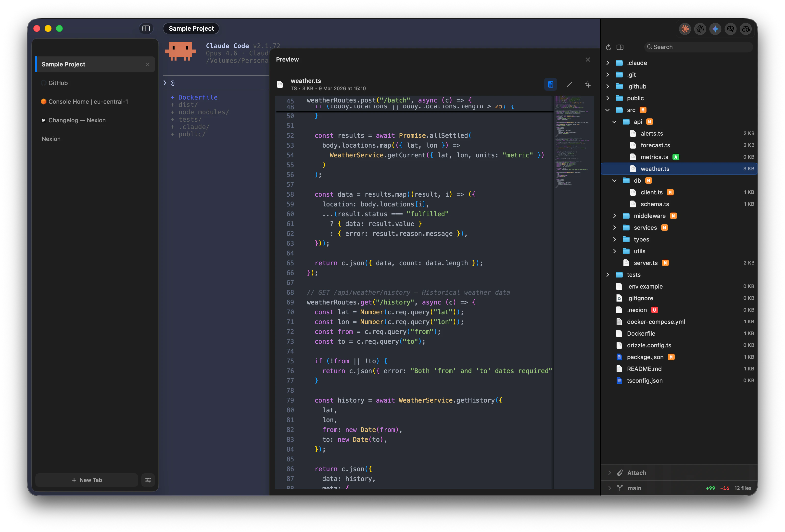
Task: Expand the .claude folder
Action: coord(608,63)
